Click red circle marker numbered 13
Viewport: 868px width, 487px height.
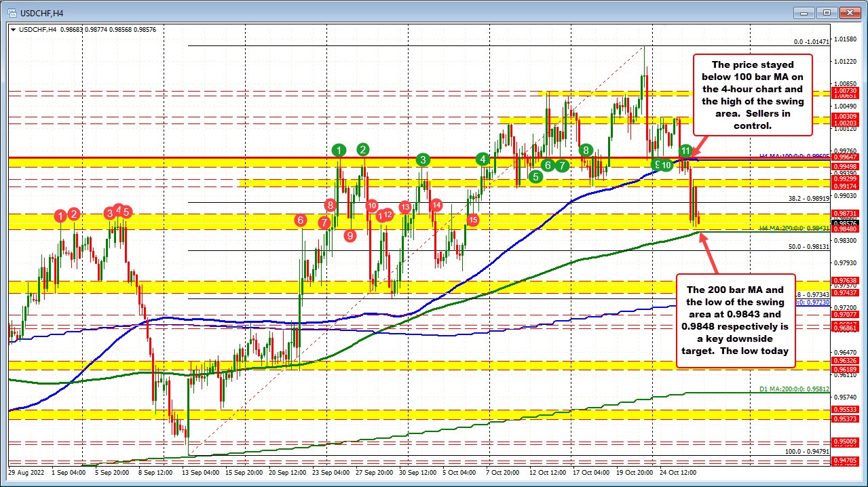(404, 208)
